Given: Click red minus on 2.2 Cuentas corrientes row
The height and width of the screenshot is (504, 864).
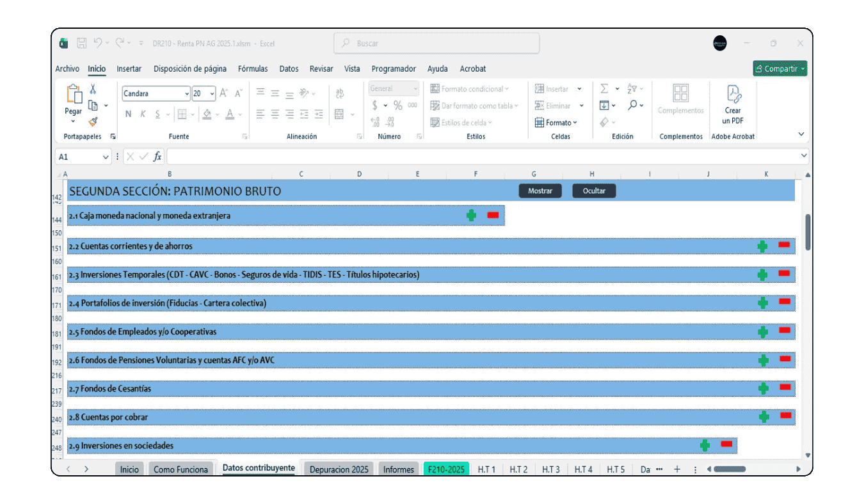Looking at the screenshot, I should click(784, 245).
